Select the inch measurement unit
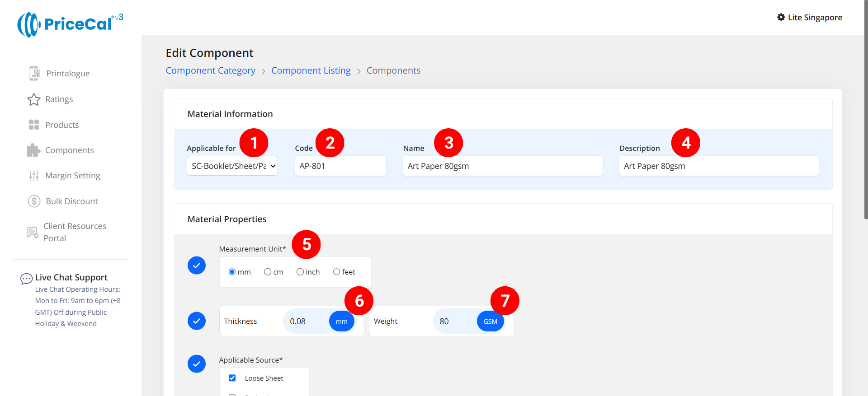868x396 pixels. (x=300, y=272)
